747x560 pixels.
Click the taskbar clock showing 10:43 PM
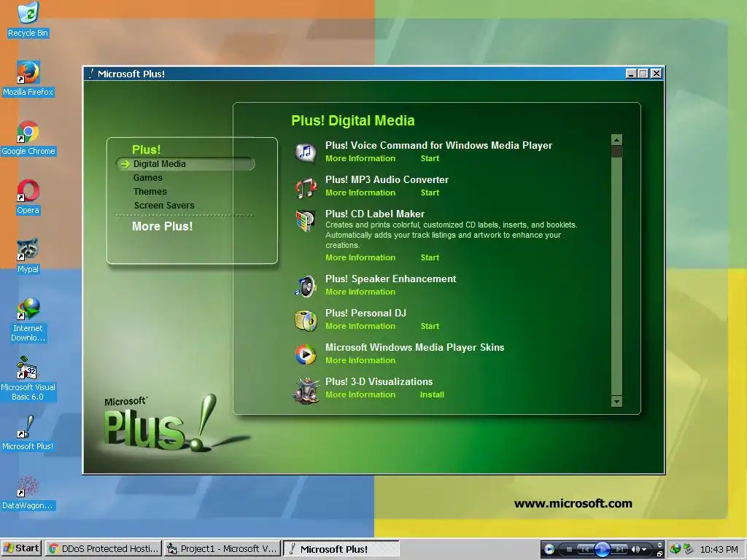pyautogui.click(x=719, y=549)
